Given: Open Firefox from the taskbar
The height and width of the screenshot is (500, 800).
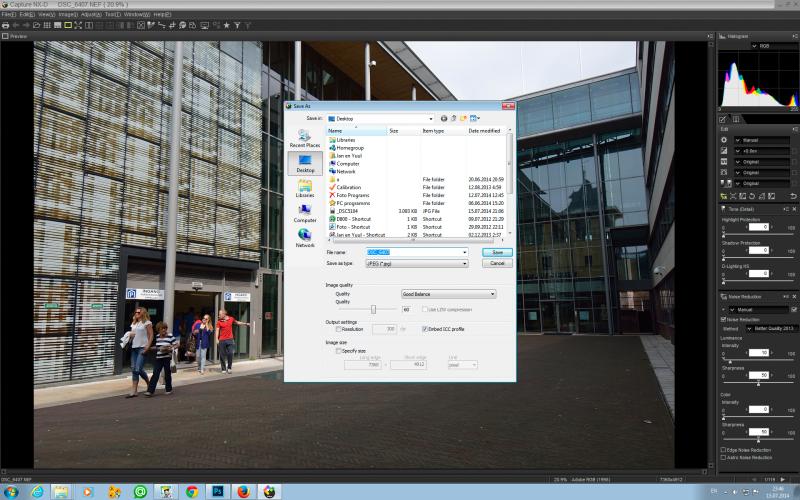Looking at the screenshot, I should (x=244, y=492).
